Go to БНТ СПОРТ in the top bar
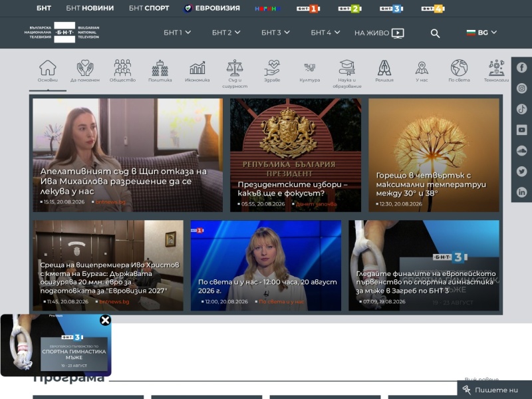The image size is (532, 399). pos(149,8)
